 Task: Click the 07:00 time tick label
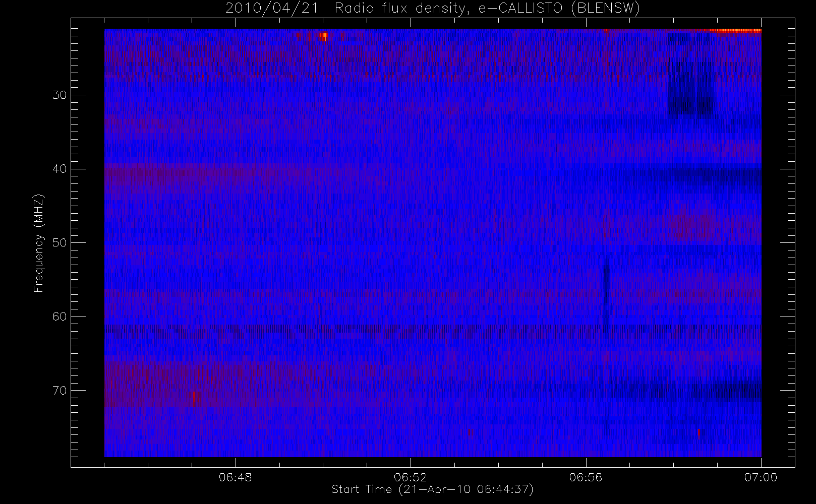pyautogui.click(x=761, y=477)
